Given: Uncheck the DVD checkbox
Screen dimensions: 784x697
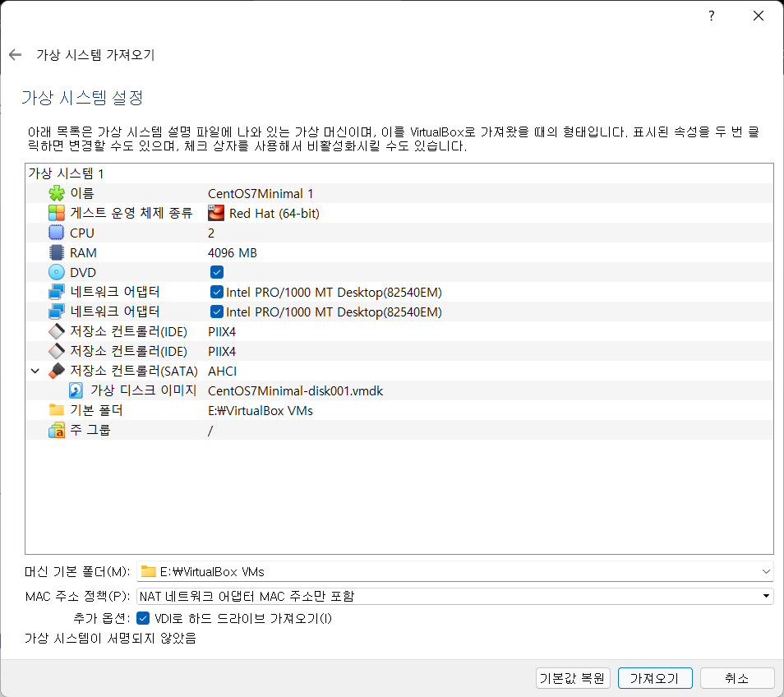Looking at the screenshot, I should (216, 273).
